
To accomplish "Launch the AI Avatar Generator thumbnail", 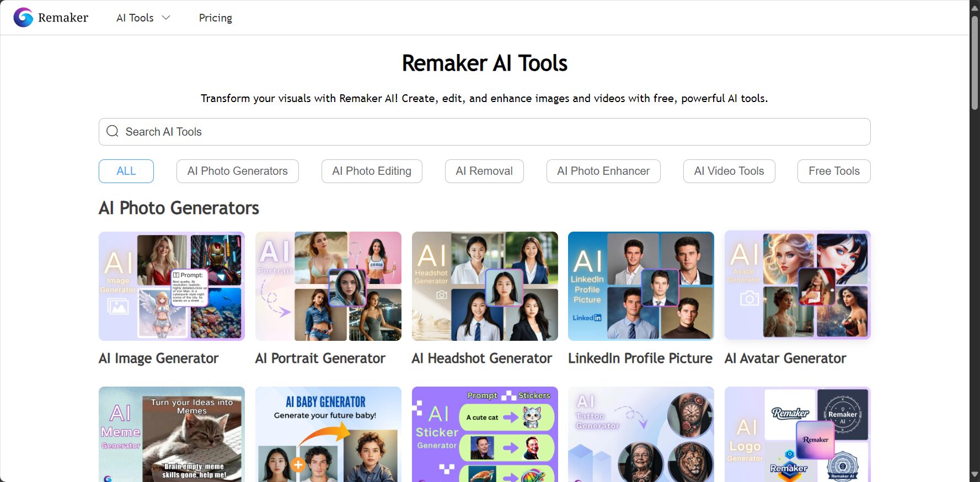I will (797, 286).
